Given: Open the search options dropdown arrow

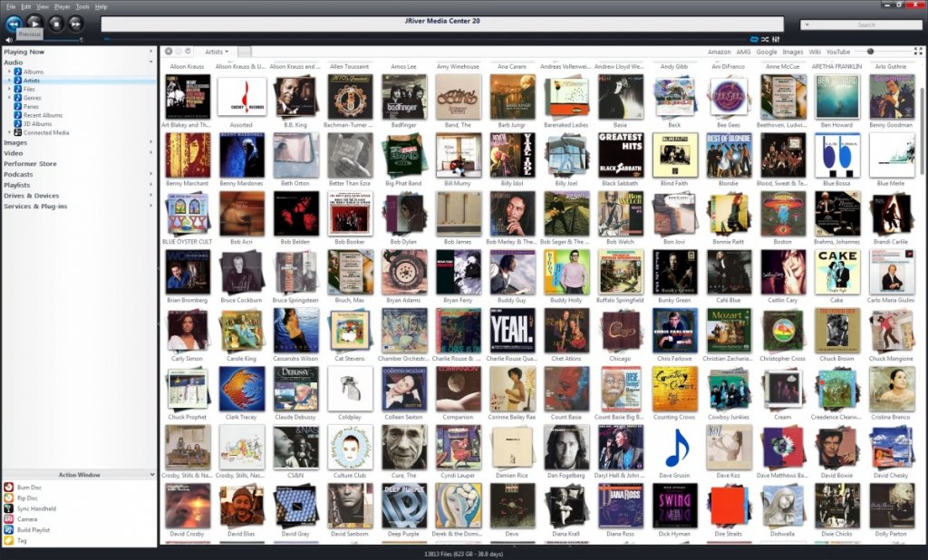Looking at the screenshot, I should pyautogui.click(x=807, y=24).
